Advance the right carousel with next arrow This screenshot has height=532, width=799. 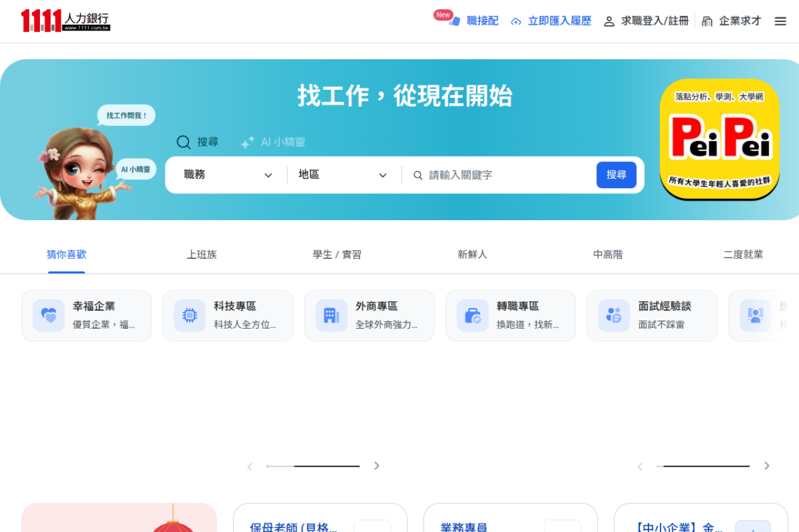point(767,466)
